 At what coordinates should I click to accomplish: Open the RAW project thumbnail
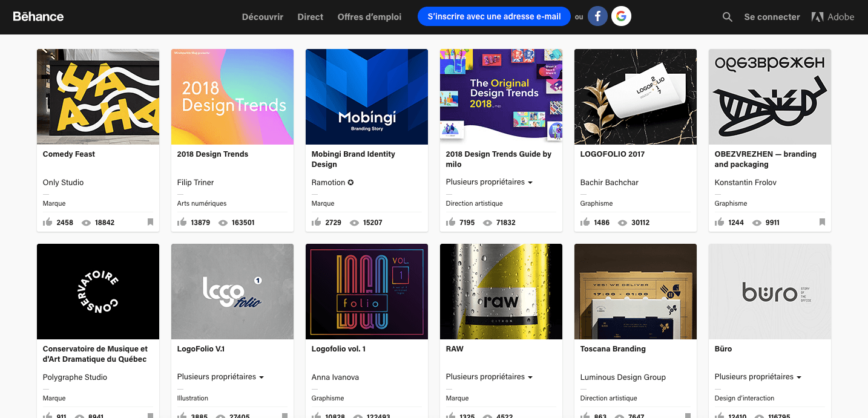point(501,291)
